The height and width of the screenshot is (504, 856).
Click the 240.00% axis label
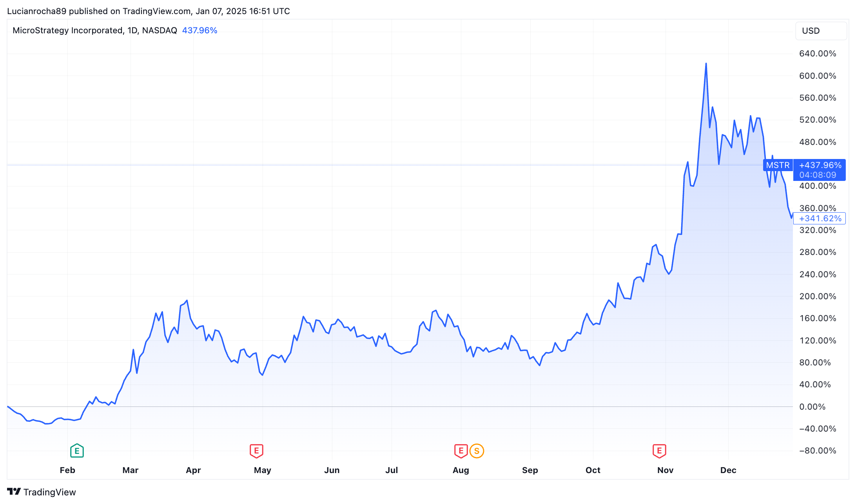pyautogui.click(x=818, y=275)
